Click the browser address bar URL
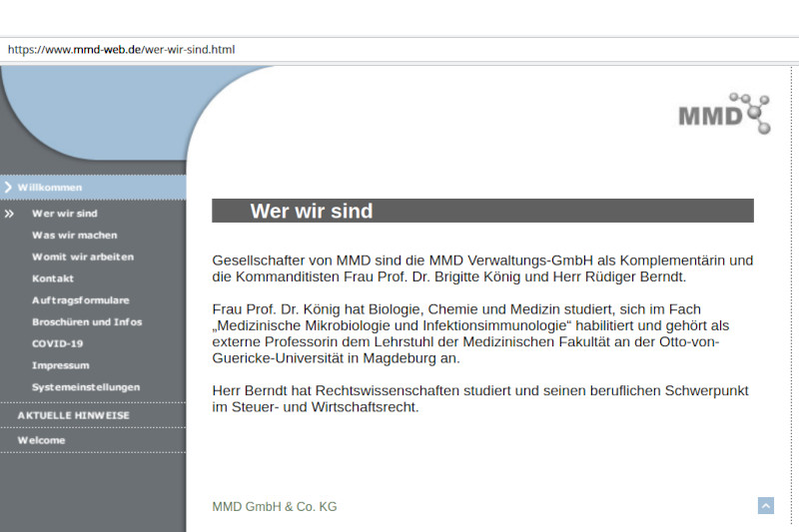The height and width of the screenshot is (532, 799). click(x=121, y=49)
